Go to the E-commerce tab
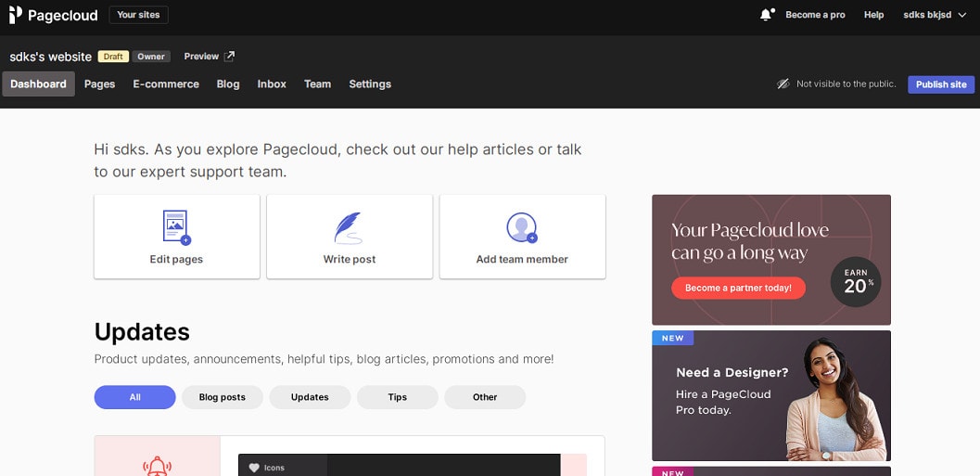 (x=166, y=84)
